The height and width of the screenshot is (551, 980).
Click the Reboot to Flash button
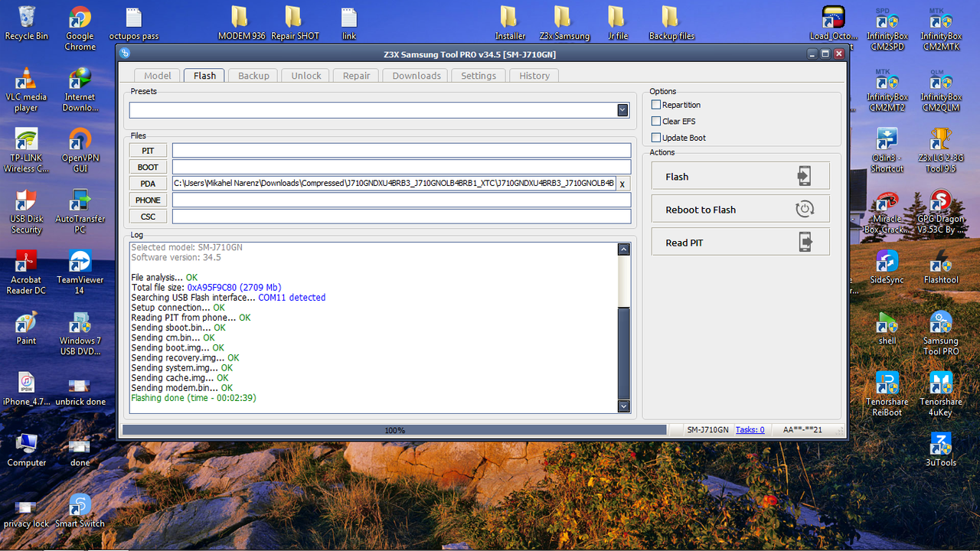(x=740, y=209)
